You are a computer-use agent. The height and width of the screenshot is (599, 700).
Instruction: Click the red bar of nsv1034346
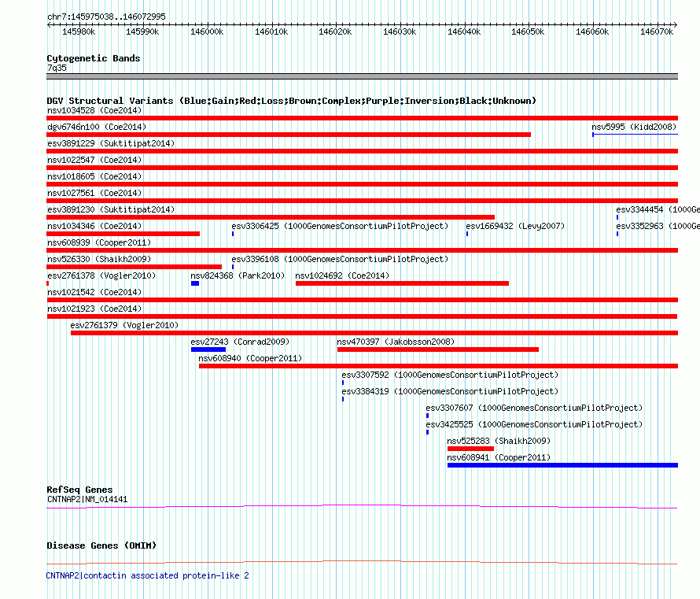tap(123, 234)
